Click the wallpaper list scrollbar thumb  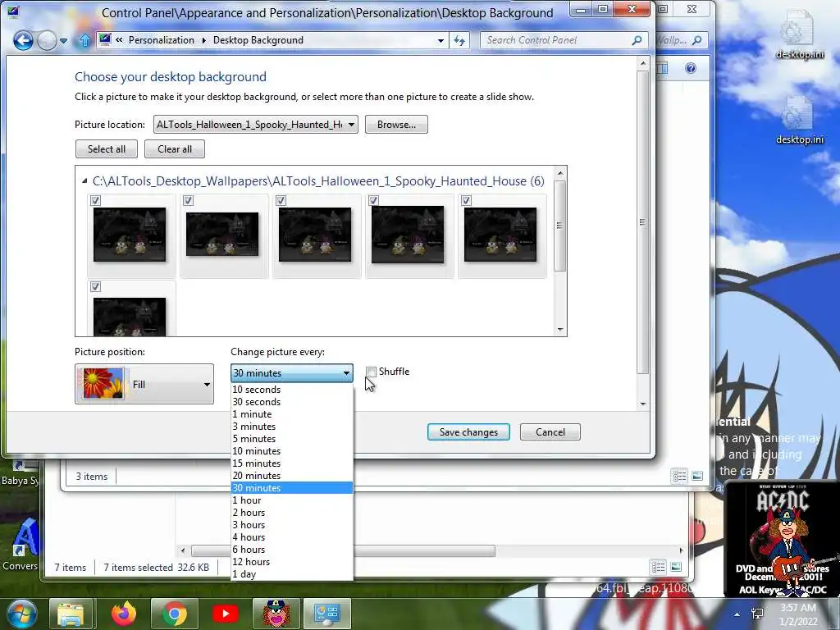pos(559,226)
